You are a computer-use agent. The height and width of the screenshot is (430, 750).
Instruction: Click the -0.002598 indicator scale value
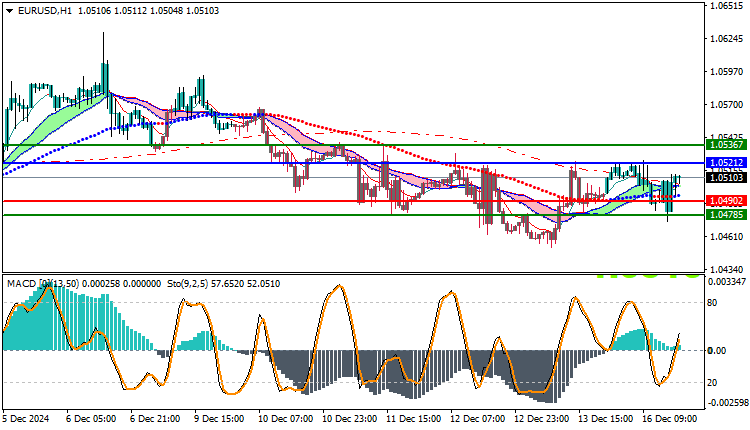727,403
